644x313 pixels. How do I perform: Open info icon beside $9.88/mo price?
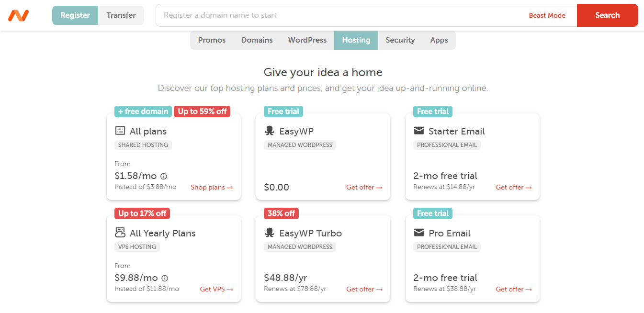click(165, 278)
